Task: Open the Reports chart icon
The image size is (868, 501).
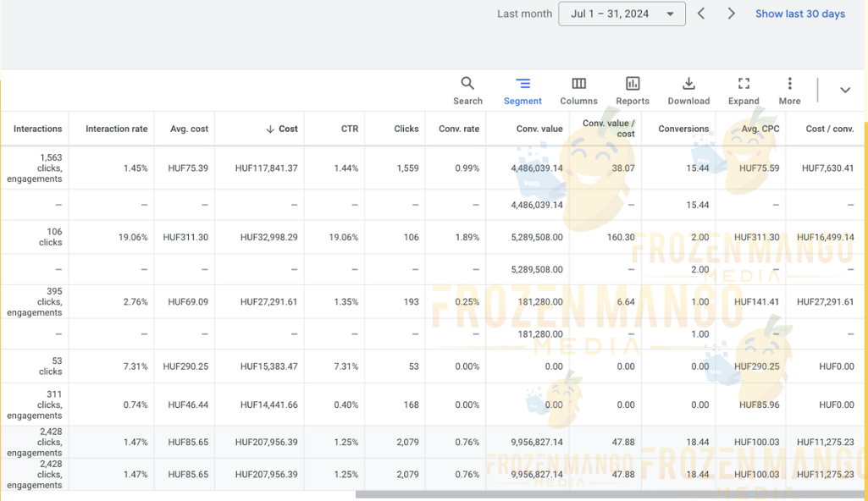Action: (x=633, y=84)
